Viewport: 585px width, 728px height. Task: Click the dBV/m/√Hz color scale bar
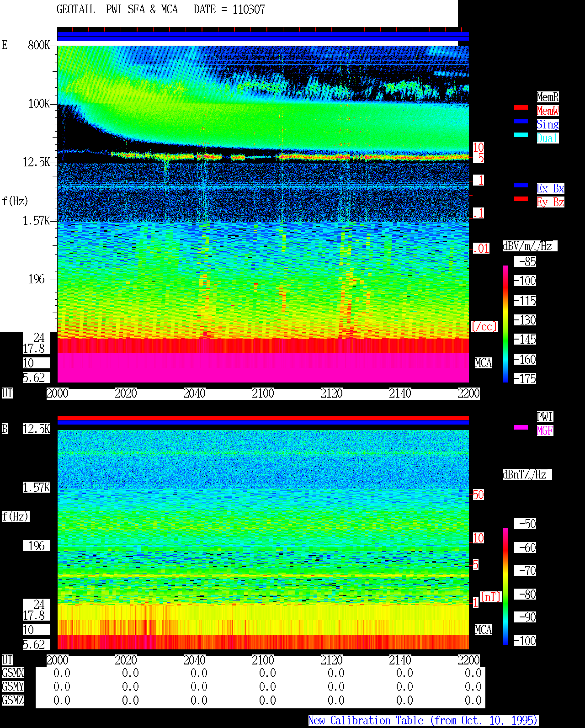point(505,324)
